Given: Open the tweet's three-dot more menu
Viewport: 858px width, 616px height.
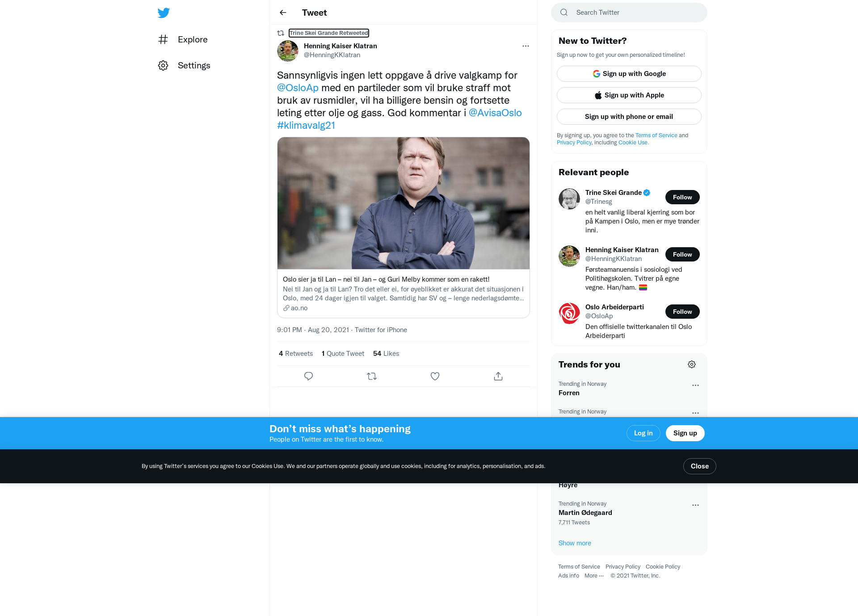Looking at the screenshot, I should pos(526,46).
